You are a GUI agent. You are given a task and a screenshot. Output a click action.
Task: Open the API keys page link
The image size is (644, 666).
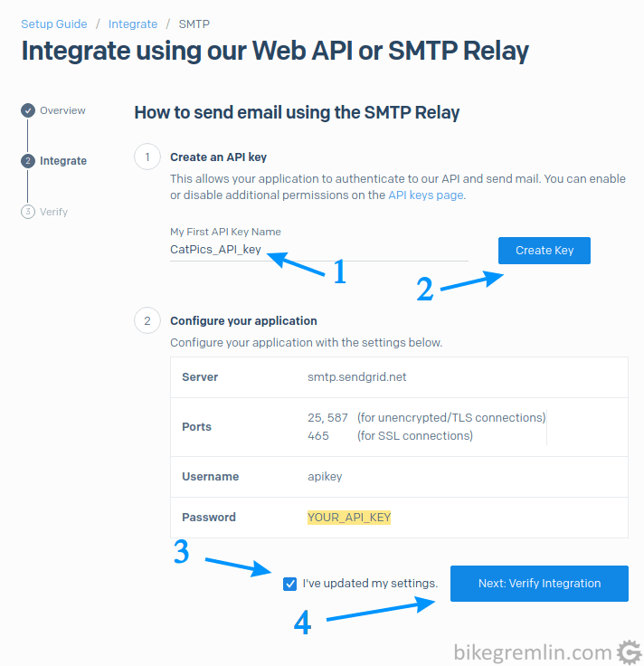[425, 195]
